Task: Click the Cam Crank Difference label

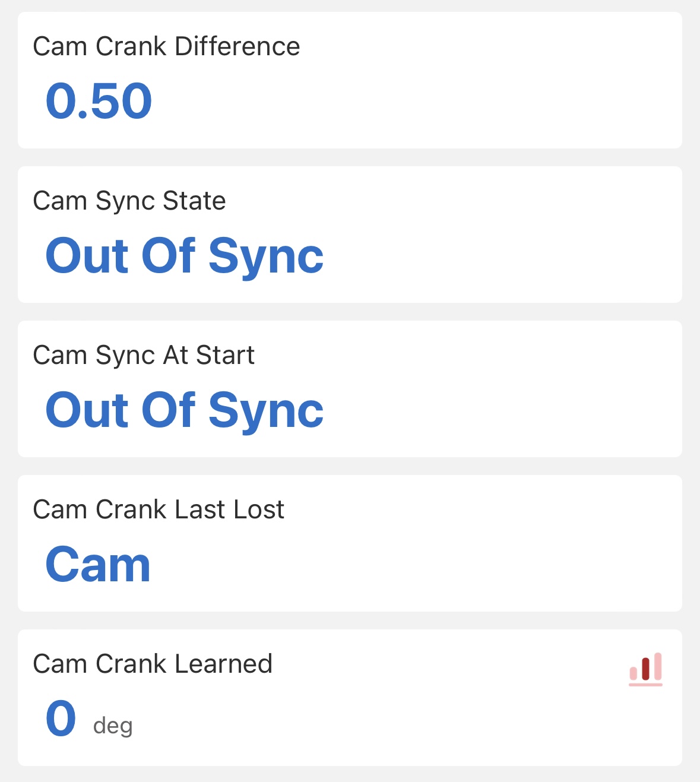Action: click(x=166, y=46)
